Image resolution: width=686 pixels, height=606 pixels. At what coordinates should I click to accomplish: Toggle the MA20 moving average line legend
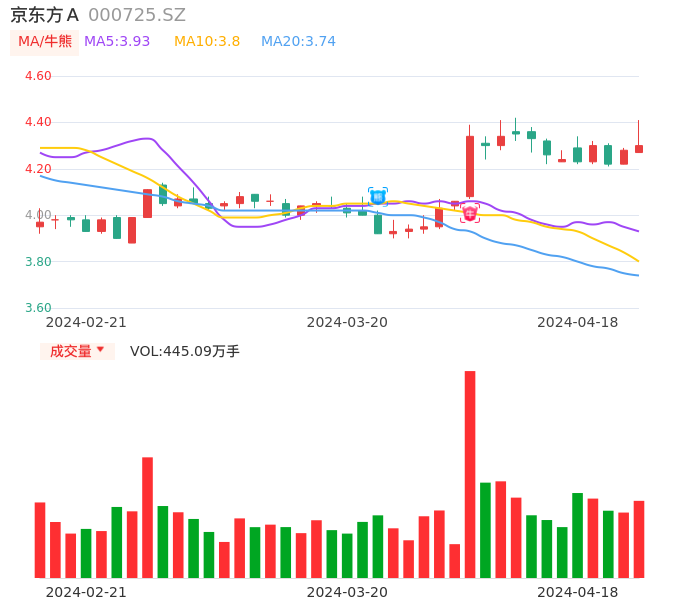click(298, 42)
